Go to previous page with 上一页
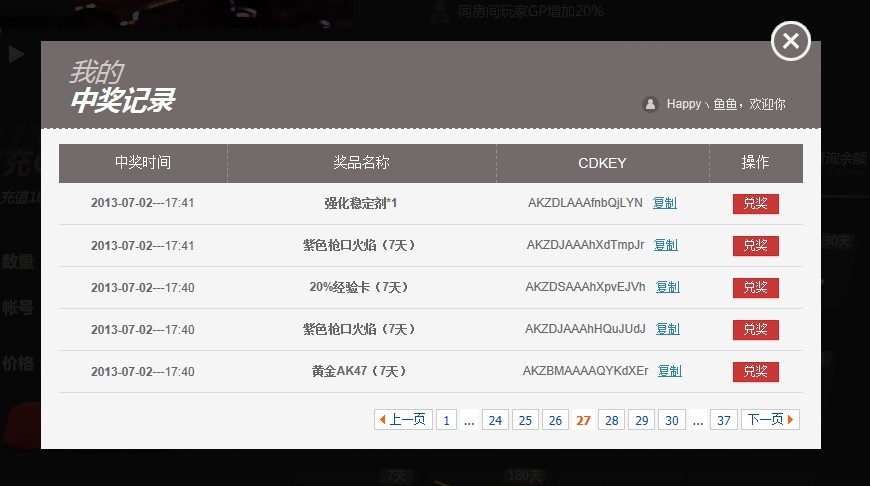The height and width of the screenshot is (486, 870). pyautogui.click(x=402, y=420)
